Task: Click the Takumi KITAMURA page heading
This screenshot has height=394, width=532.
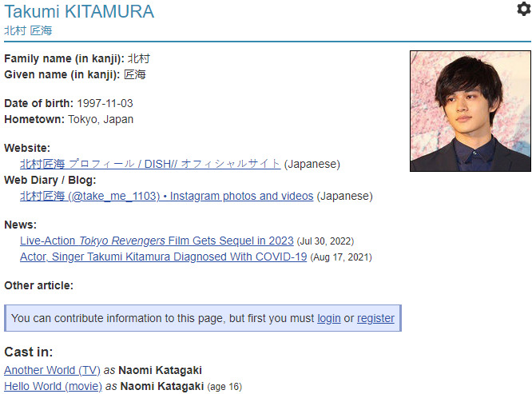Action: point(79,11)
